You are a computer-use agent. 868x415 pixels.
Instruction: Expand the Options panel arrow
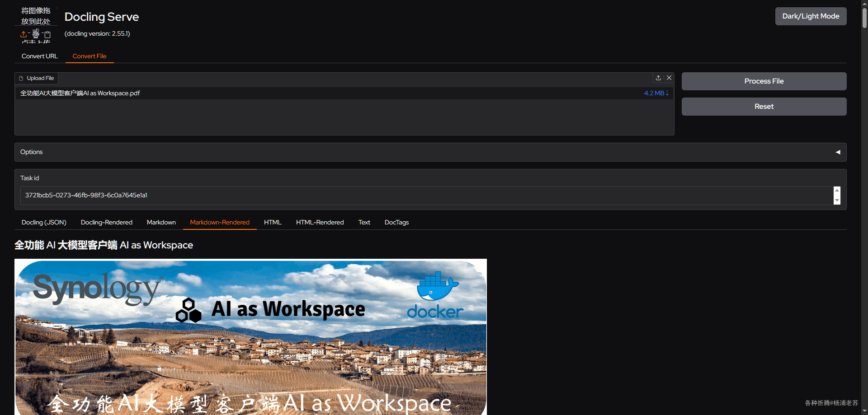(x=838, y=152)
